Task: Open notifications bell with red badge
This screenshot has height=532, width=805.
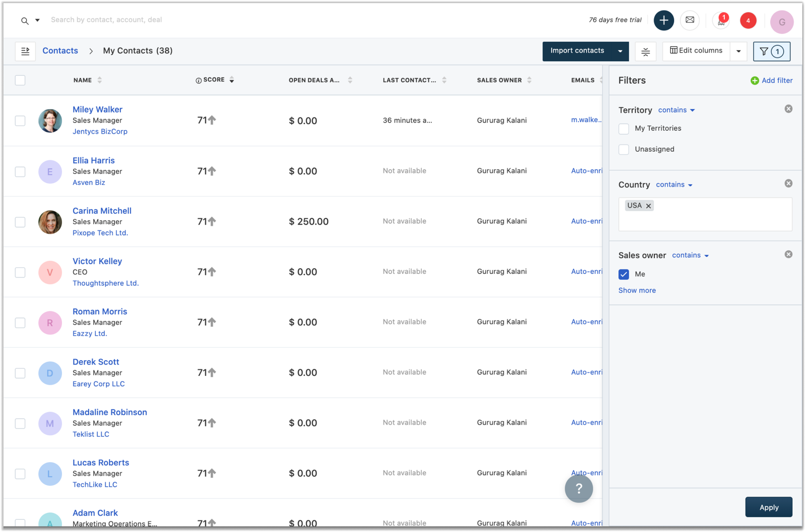Action: coord(721,21)
